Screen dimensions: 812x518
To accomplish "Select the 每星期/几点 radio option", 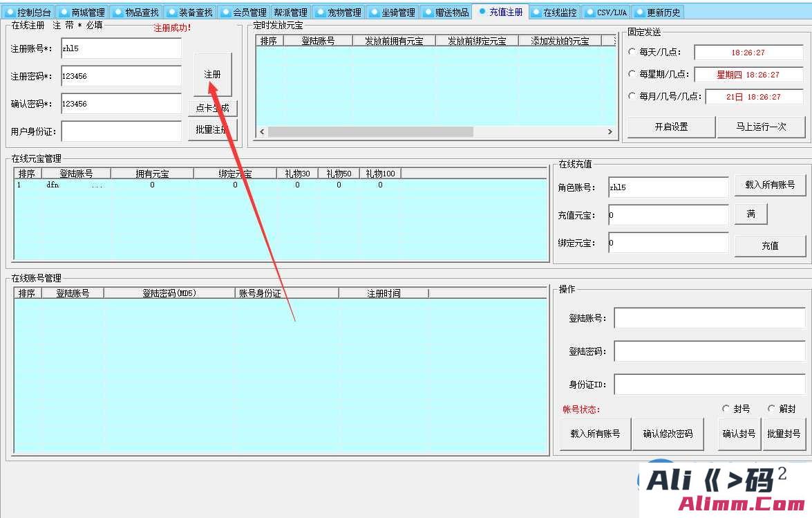I will (632, 74).
